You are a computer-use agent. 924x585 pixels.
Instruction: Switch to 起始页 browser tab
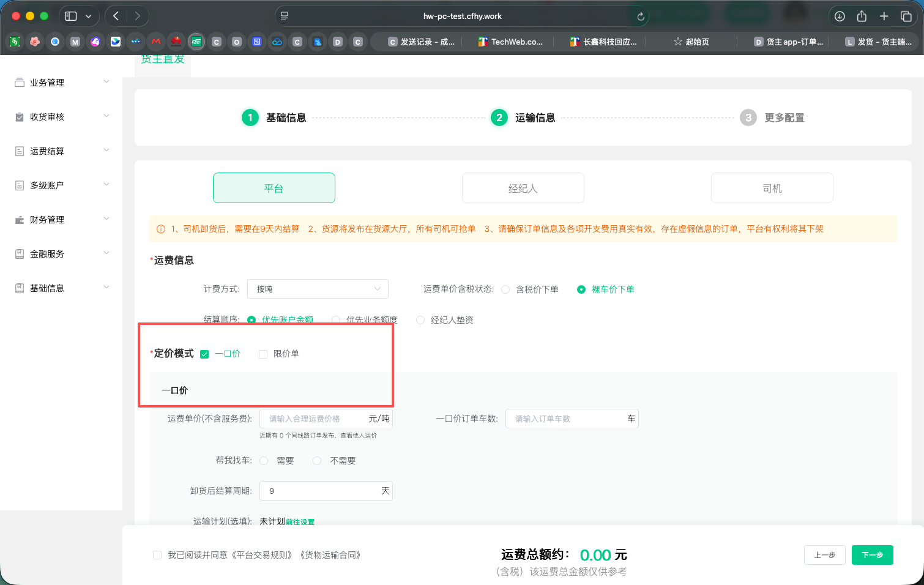[691, 42]
